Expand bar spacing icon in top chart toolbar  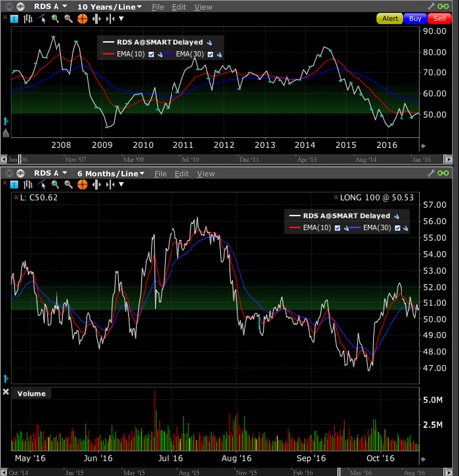(x=96, y=19)
